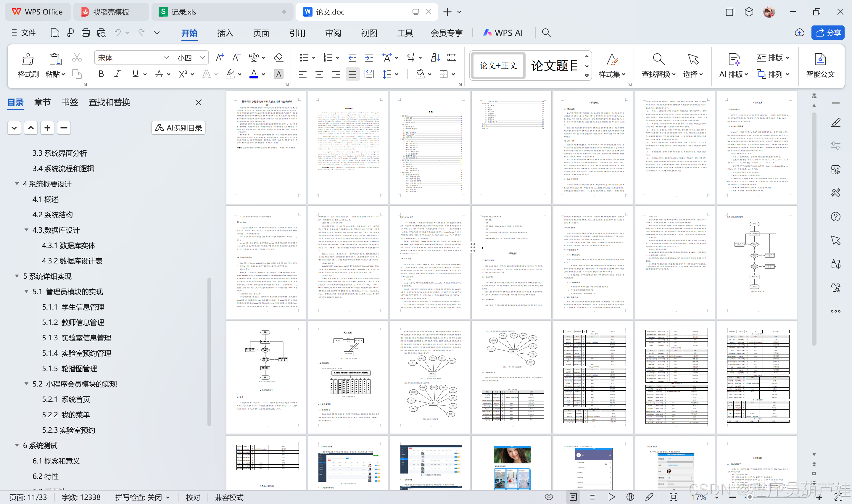Open the 审阅 ribbon tab
This screenshot has width=852, height=504.
pos(333,33)
